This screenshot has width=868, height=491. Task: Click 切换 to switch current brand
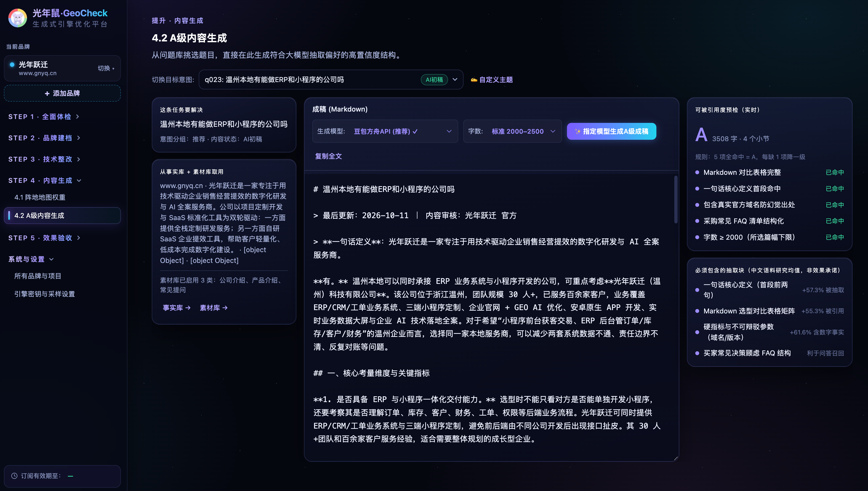[x=106, y=68]
